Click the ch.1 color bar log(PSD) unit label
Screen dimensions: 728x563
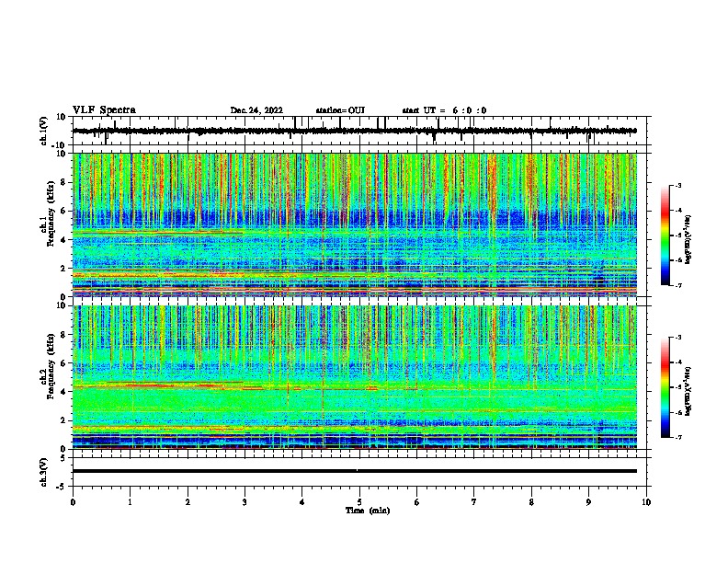pyautogui.click(x=688, y=240)
